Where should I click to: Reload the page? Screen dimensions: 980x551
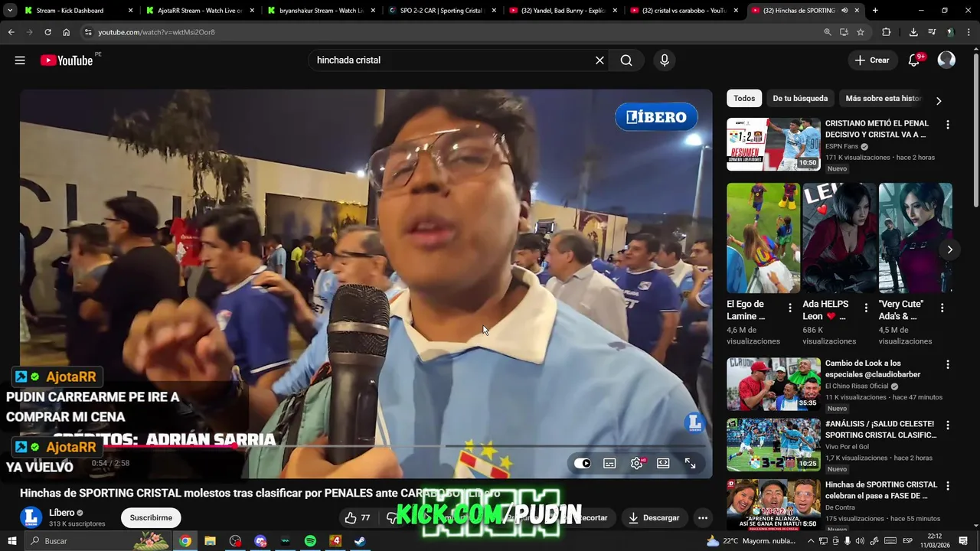click(x=47, y=32)
